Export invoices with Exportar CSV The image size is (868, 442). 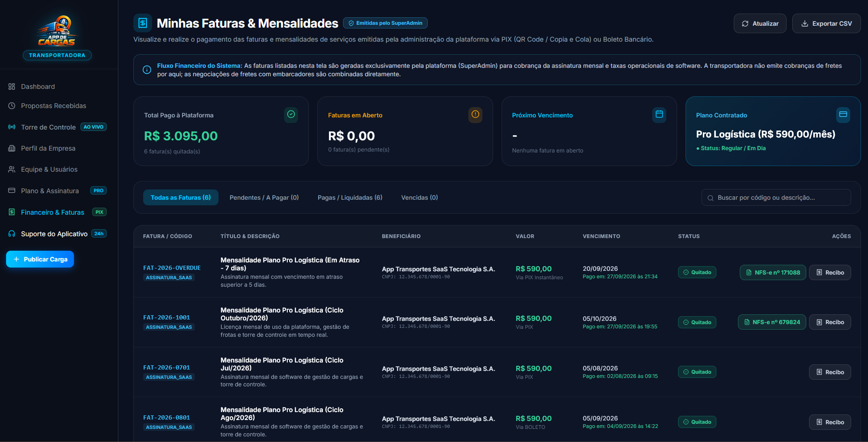tap(826, 23)
